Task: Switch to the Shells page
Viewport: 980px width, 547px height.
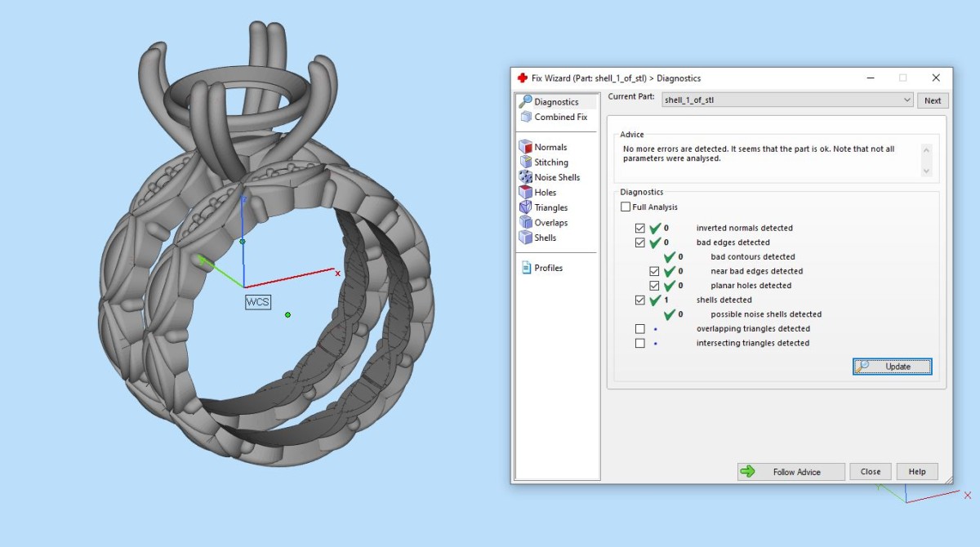Action: coord(545,238)
